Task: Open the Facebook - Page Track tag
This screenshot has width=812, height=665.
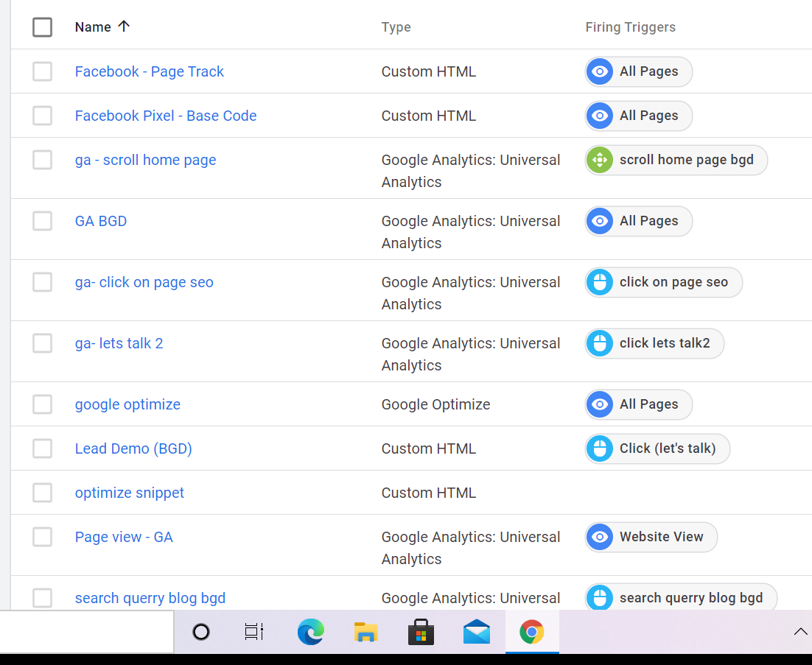Action: point(149,71)
